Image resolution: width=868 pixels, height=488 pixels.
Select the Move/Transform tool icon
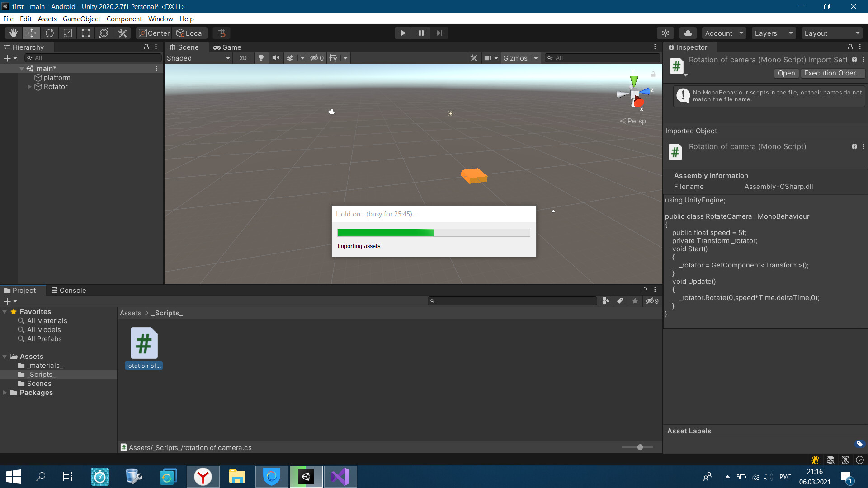tap(33, 33)
